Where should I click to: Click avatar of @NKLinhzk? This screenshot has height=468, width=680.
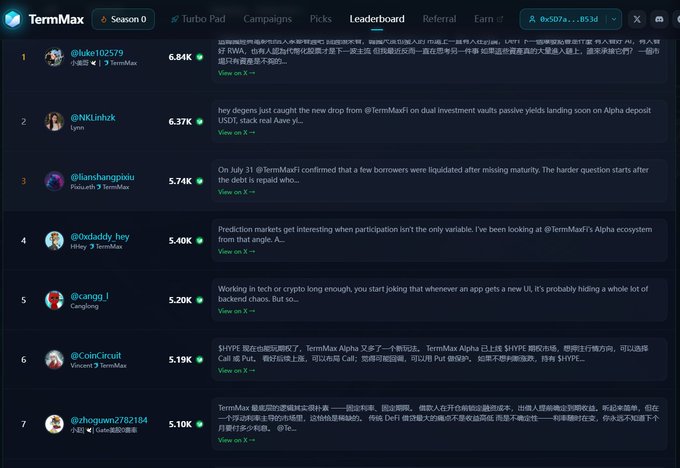tap(54, 121)
